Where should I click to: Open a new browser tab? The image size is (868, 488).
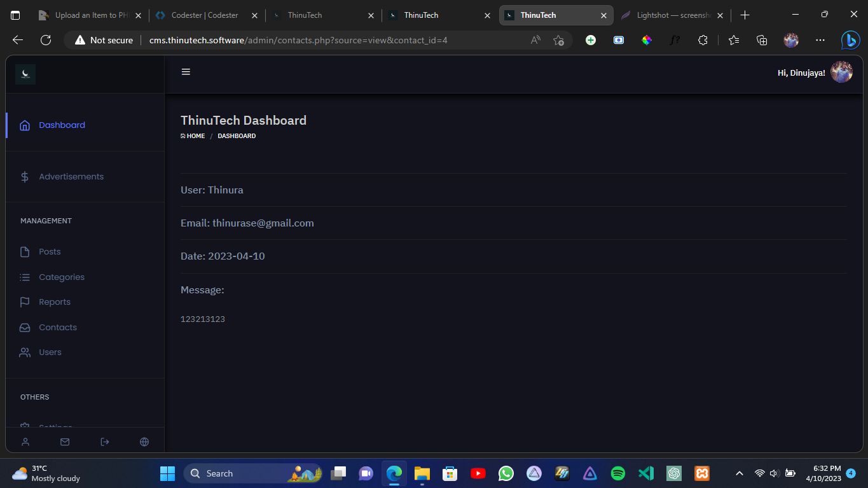click(x=745, y=15)
